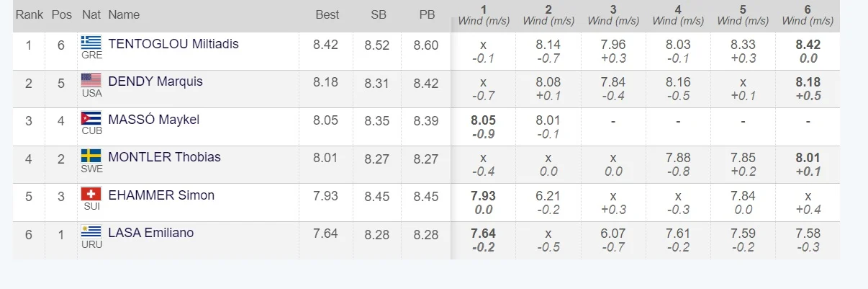Sort table by Rank column header

pyautogui.click(x=30, y=14)
